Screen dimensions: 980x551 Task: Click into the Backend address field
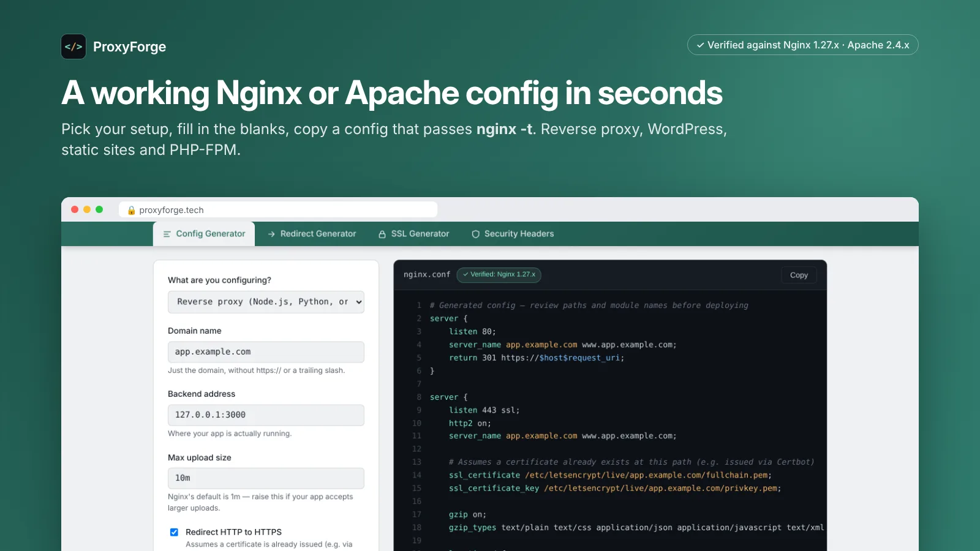(x=266, y=415)
